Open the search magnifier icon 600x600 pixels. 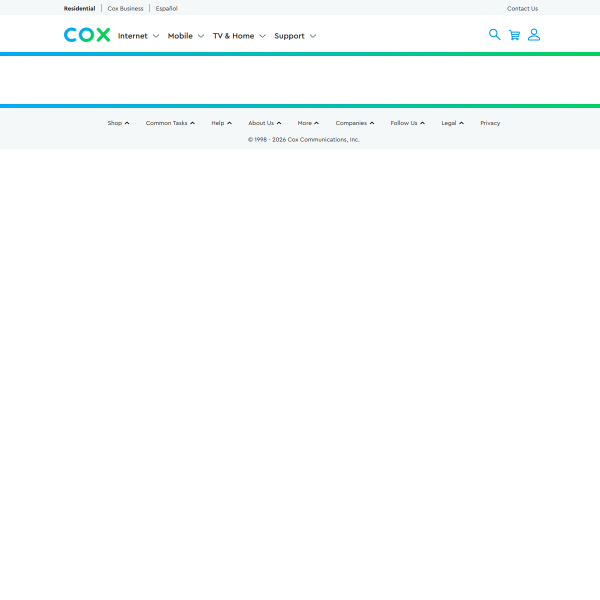(494, 34)
